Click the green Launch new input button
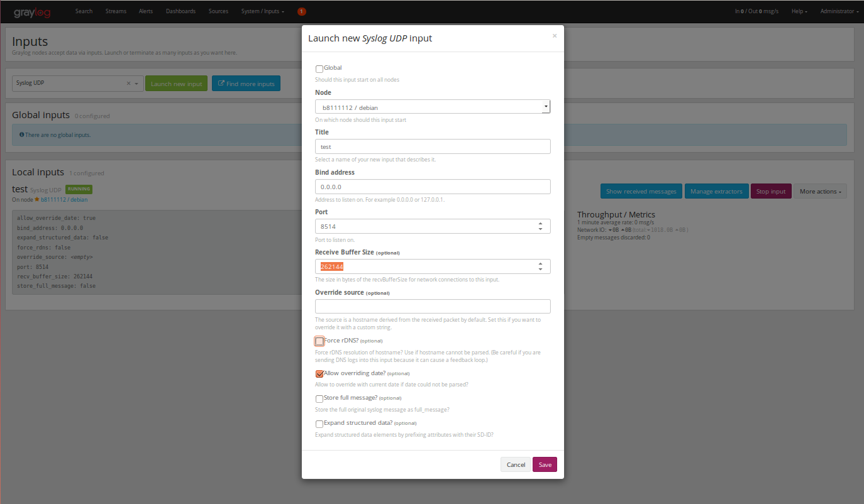Image resolution: width=864 pixels, height=504 pixels. (176, 84)
